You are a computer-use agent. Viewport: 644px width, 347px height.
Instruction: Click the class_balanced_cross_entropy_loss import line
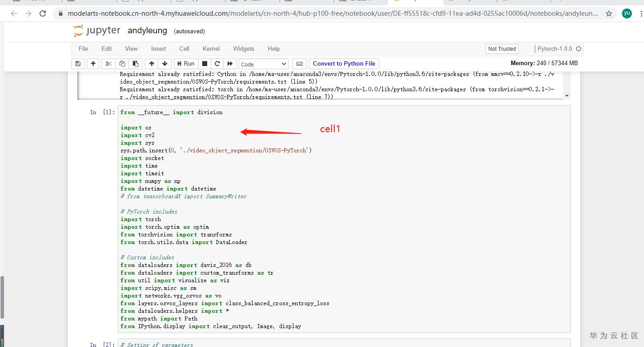225,303
